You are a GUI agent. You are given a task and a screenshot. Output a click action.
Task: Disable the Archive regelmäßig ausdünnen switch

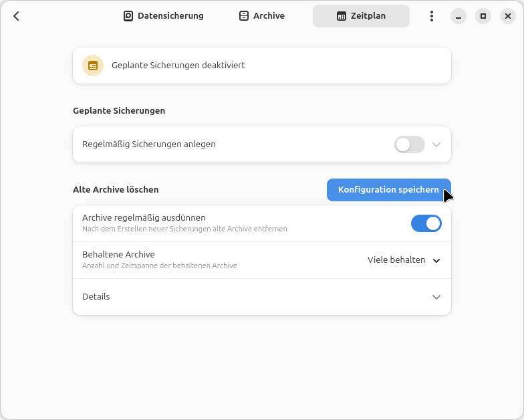426,223
